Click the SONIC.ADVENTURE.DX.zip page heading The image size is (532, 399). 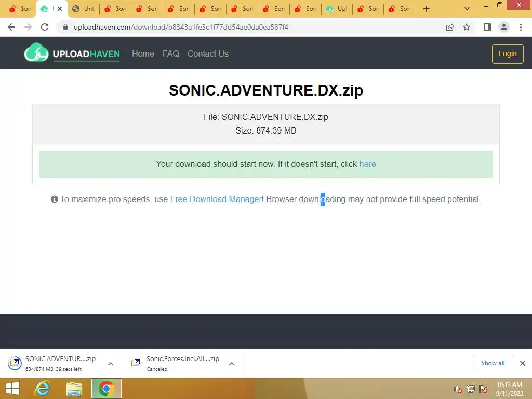(x=266, y=90)
